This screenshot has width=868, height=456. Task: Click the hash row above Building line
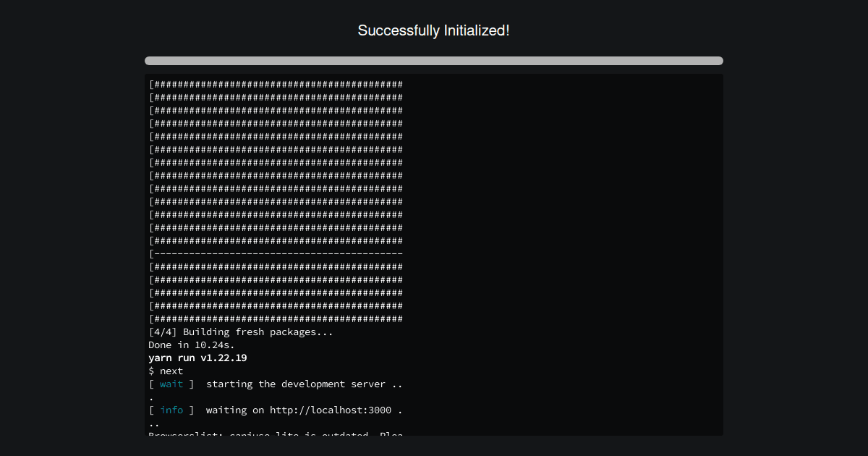tap(276, 319)
